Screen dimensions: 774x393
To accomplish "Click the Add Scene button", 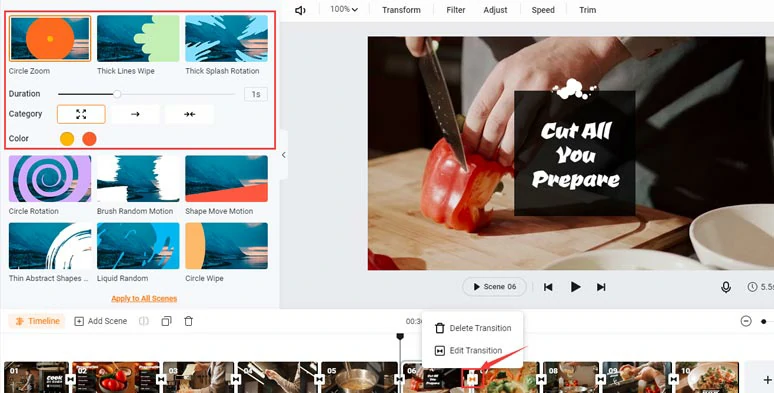I will point(101,321).
